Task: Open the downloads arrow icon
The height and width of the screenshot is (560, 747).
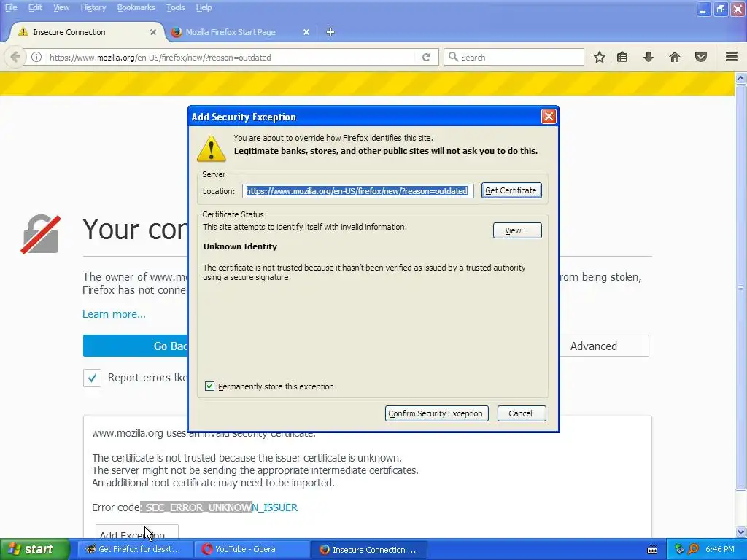Action: 649,57
